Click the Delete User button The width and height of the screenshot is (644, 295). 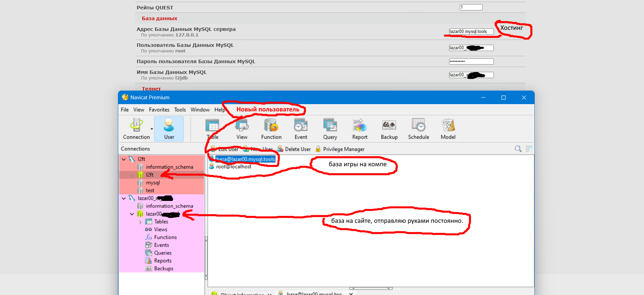tap(294, 149)
